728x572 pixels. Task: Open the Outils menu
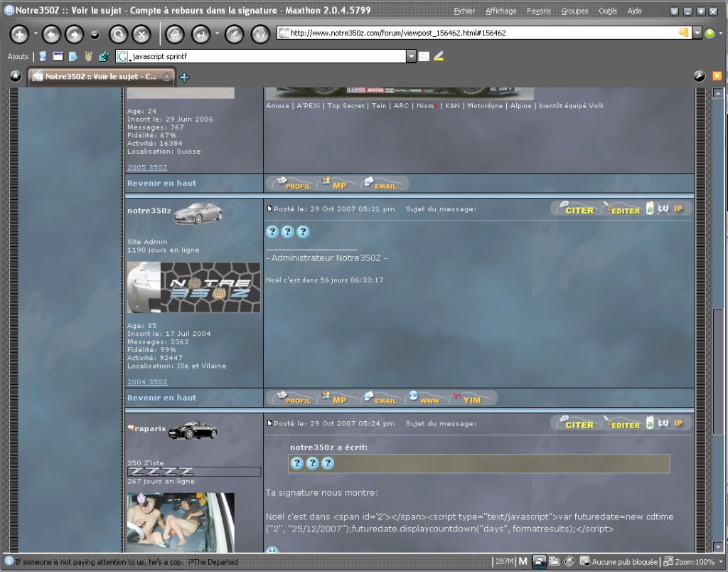(x=608, y=11)
